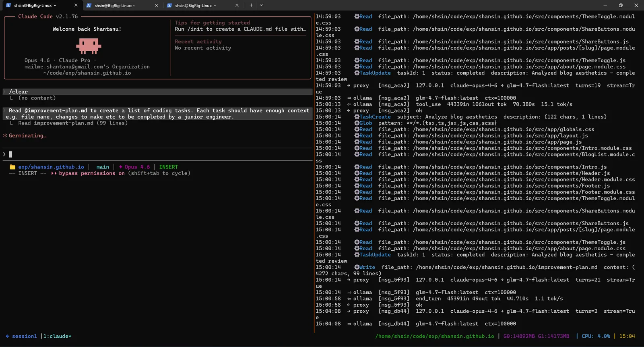Click the folder icon beside exp/shansin.github.io
Image resolution: width=644 pixels, height=347 pixels.
[x=12, y=167]
